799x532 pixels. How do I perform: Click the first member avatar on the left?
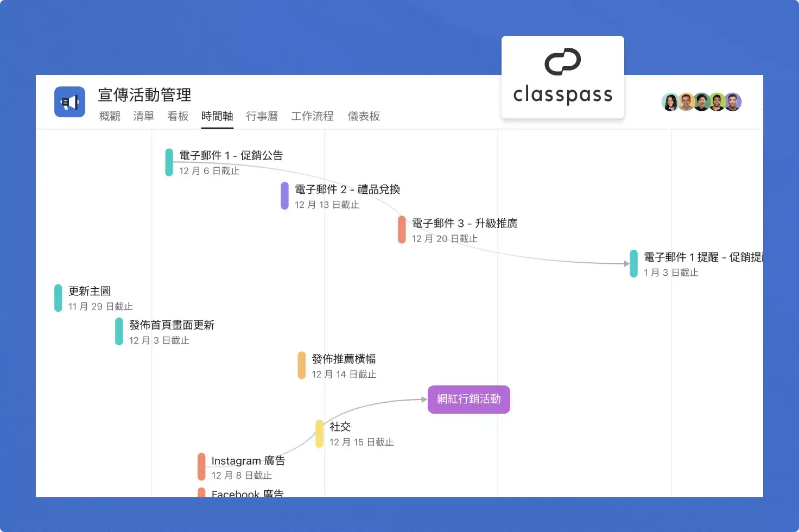coord(670,102)
